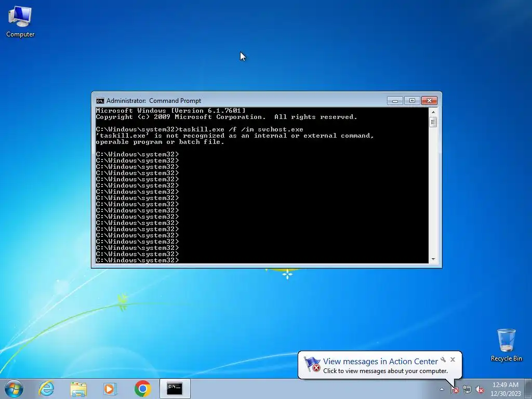
Task: Open Action Center balloon options wrench
Action: tap(443, 360)
